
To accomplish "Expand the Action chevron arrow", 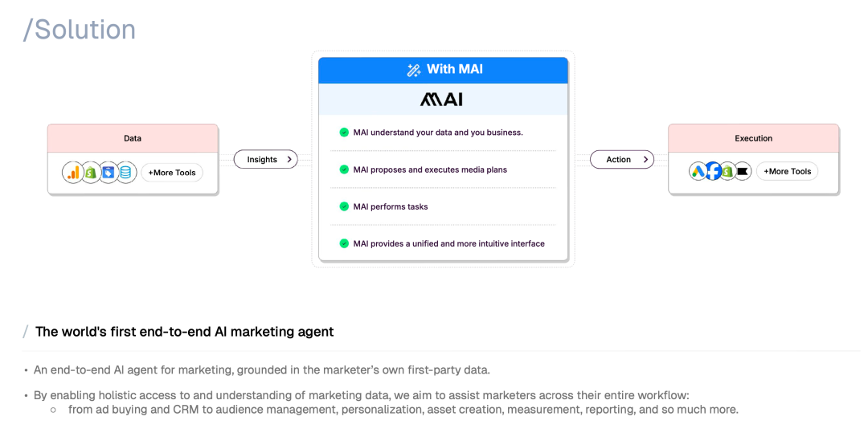I will pyautogui.click(x=645, y=160).
